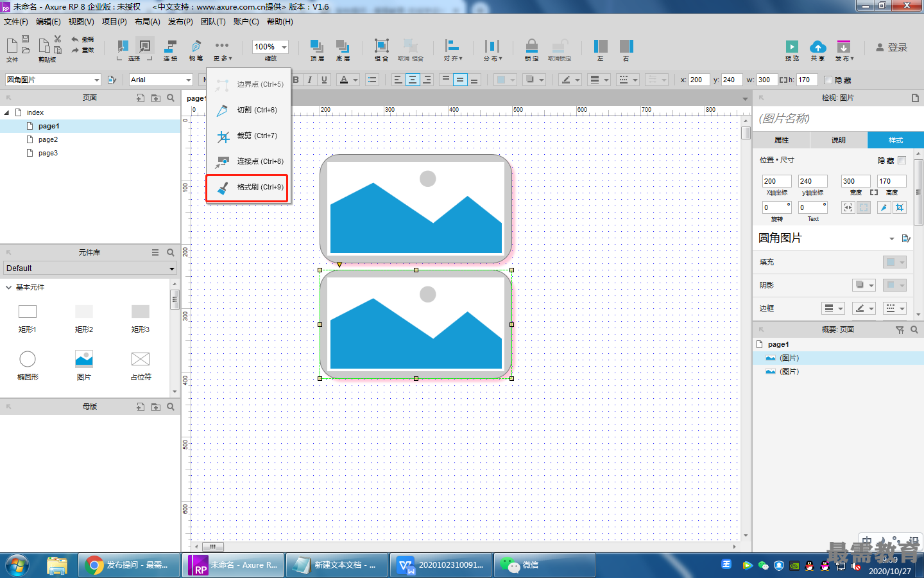Click the bullet list icon
The height and width of the screenshot is (578, 924).
(x=372, y=80)
